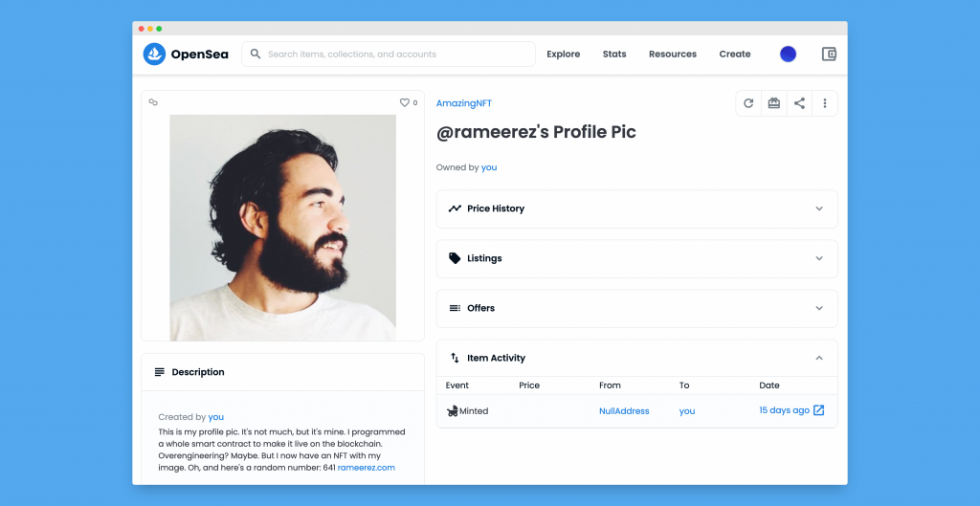Click the OpenSea ship logo
Viewport: 980px width, 506px height.
(154, 55)
